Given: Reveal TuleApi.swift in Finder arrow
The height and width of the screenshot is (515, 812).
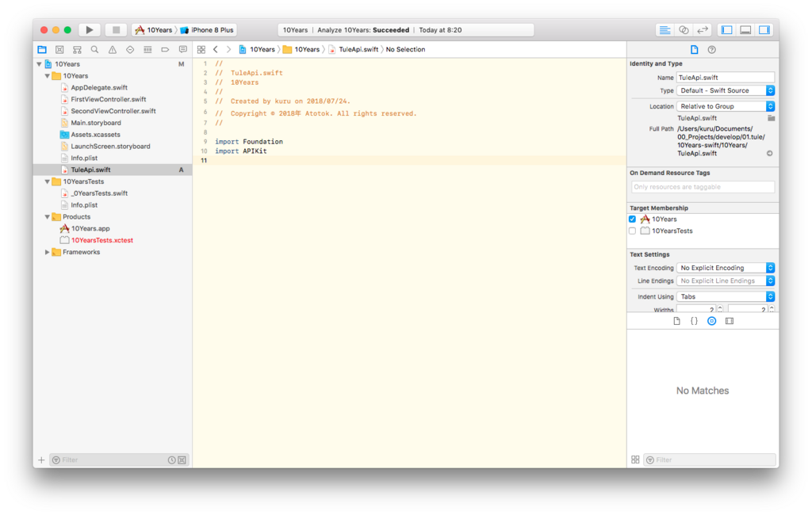Looking at the screenshot, I should (769, 153).
